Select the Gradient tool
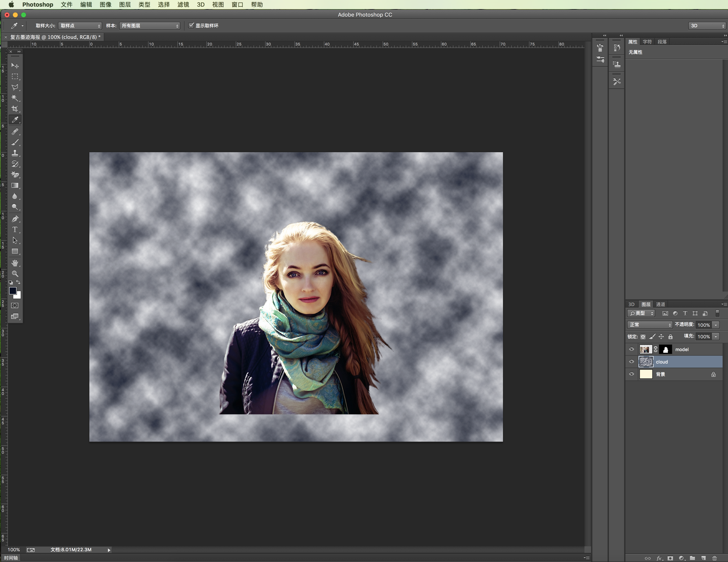Image resolution: width=728 pixels, height=562 pixels. (15, 185)
